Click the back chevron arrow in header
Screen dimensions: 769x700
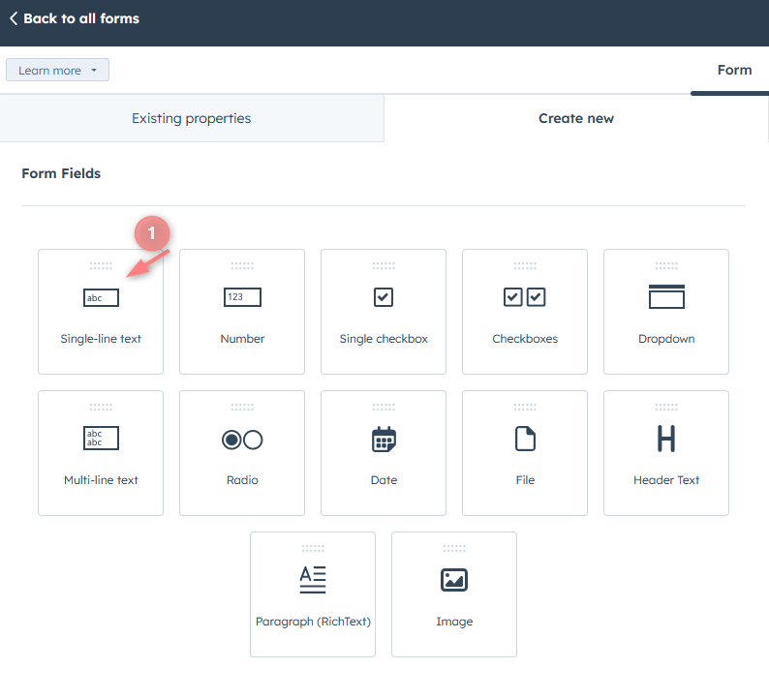[14, 18]
